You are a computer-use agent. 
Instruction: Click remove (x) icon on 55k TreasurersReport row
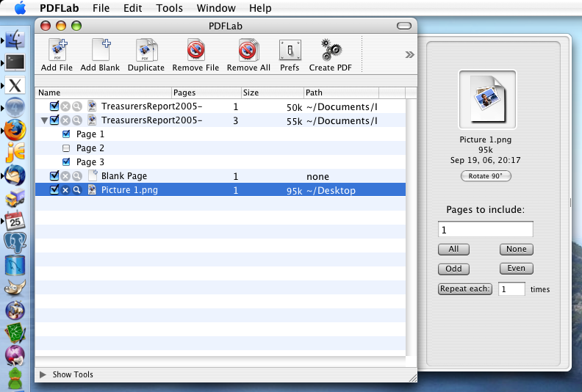[x=65, y=120]
